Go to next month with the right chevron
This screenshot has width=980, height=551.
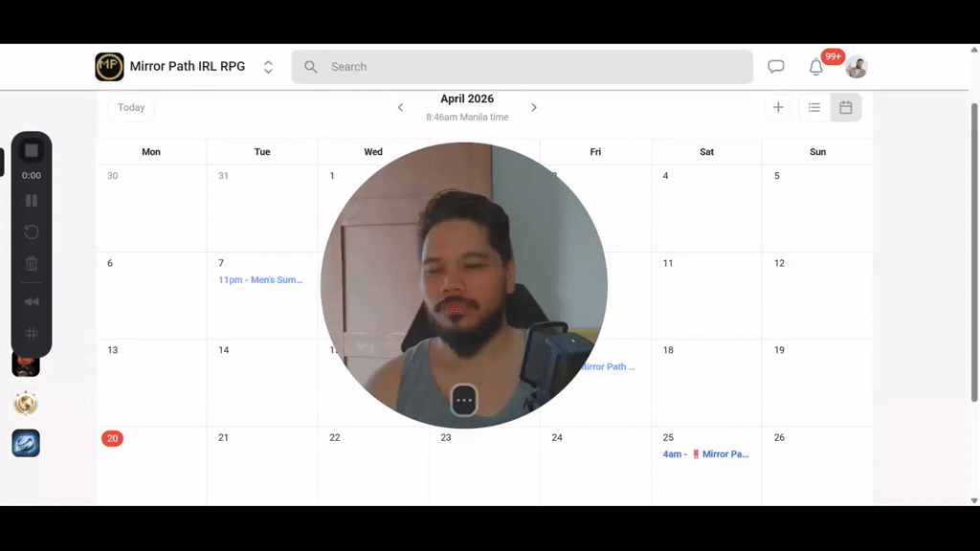(x=534, y=107)
